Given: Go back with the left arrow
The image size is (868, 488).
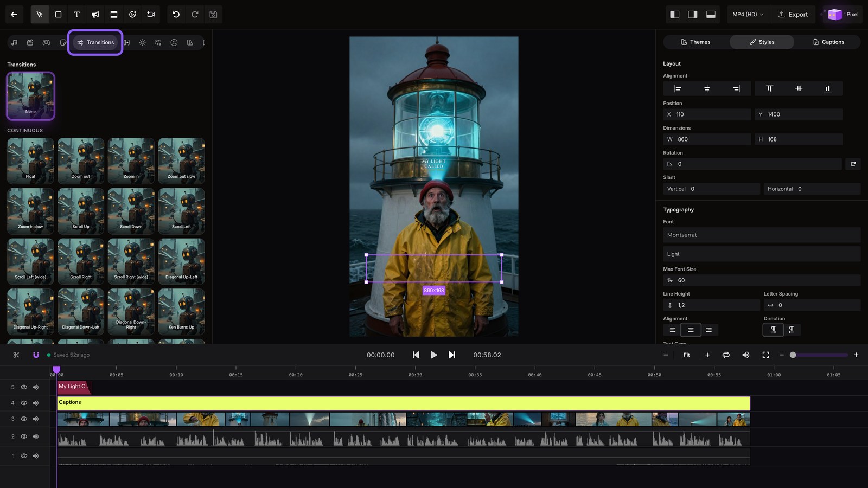Looking at the screenshot, I should coord(14,15).
